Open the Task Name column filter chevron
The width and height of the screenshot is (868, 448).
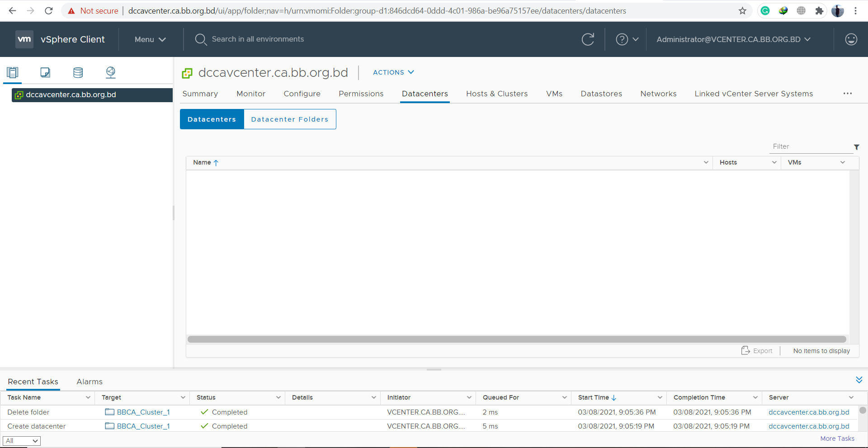pos(88,397)
